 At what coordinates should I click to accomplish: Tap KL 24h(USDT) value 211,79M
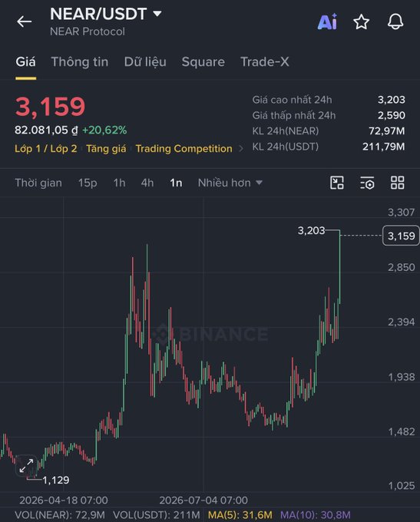(x=384, y=147)
